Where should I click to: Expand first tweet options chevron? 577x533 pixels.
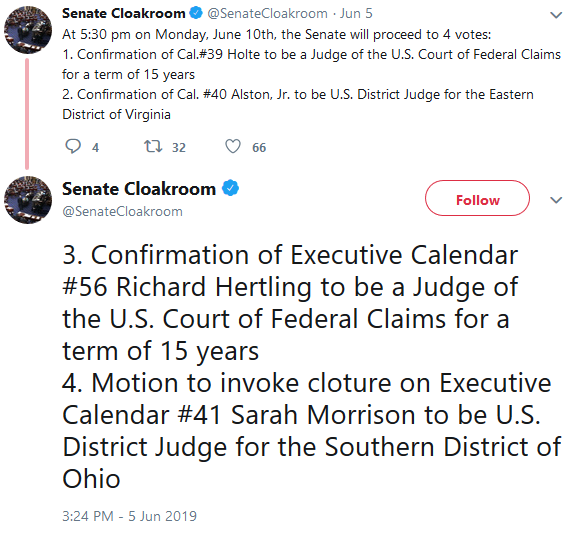(x=556, y=15)
